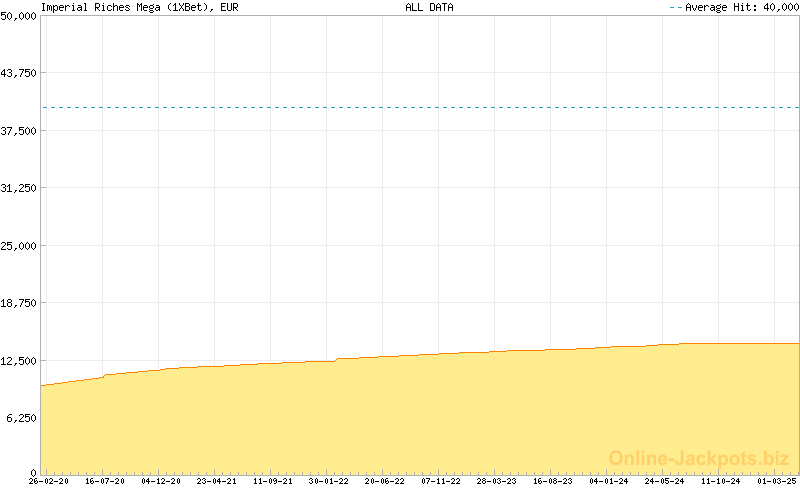Click the dashed average hit line
Viewport: 800px width, 490px height.
tap(420, 107)
